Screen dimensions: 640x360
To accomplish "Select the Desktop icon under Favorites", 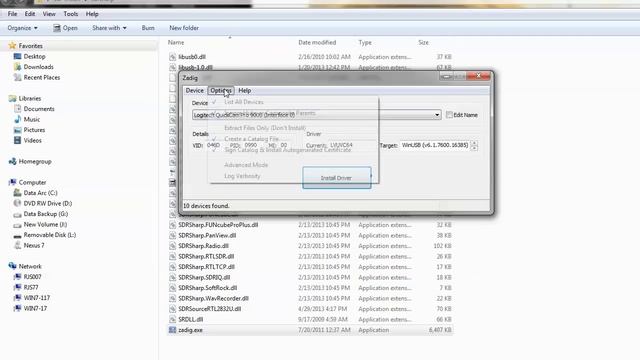I will [x=17, y=56].
